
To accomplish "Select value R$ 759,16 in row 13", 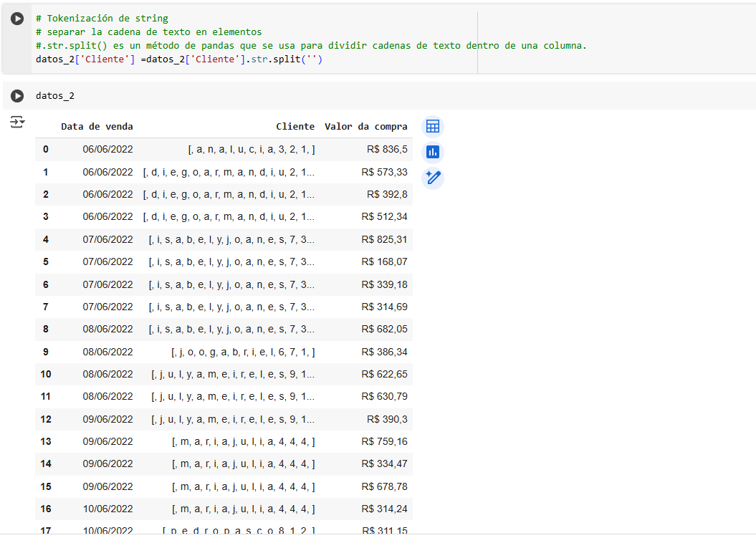I will click(384, 441).
